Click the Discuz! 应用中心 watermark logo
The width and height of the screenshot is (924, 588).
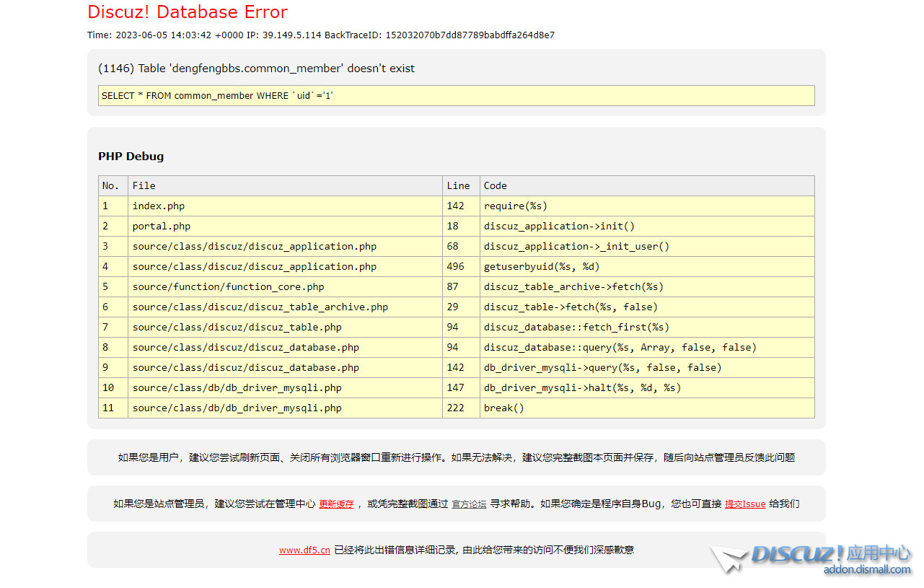pos(830,554)
